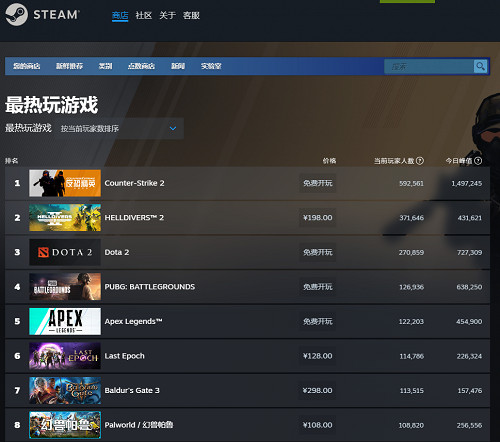Open the 客服 top navigation item

(191, 15)
